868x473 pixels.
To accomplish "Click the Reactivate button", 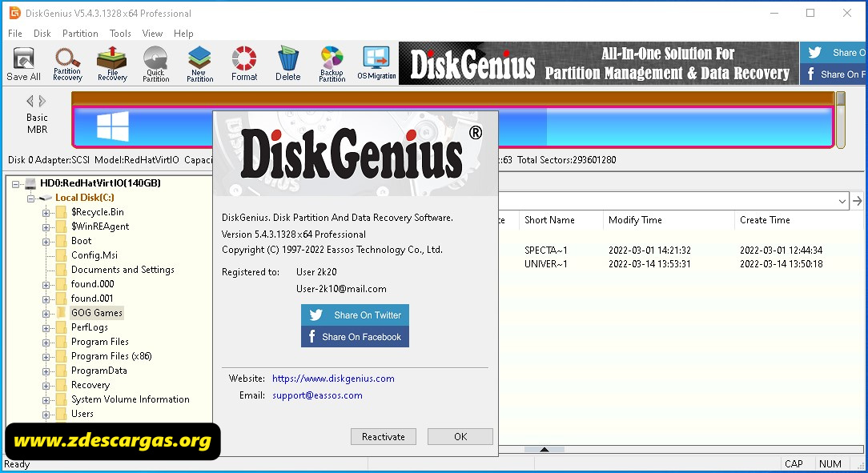I will coord(383,436).
